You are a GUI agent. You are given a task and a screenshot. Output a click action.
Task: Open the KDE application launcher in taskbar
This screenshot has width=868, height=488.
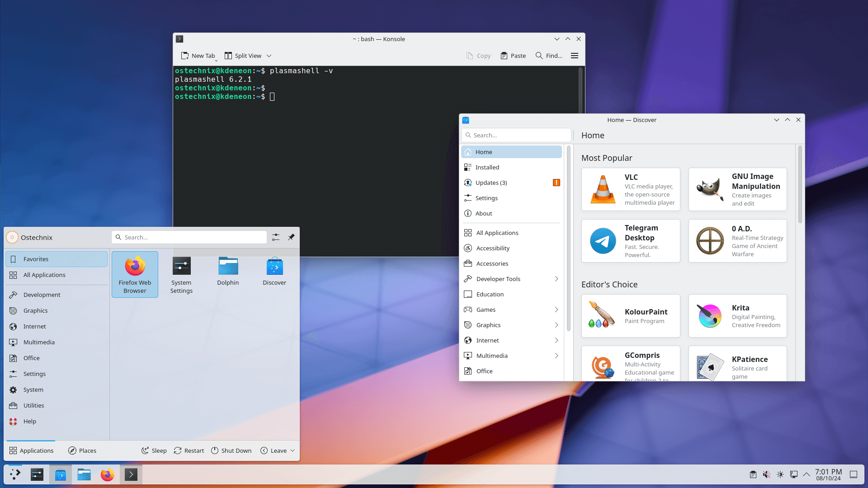pos(15,474)
